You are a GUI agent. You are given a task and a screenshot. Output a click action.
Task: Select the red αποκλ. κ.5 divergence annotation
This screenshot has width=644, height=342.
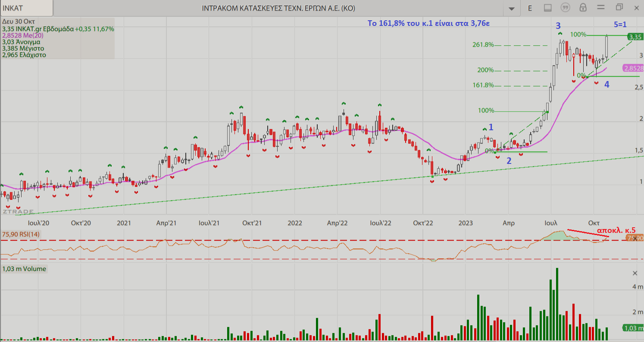[x=616, y=231]
